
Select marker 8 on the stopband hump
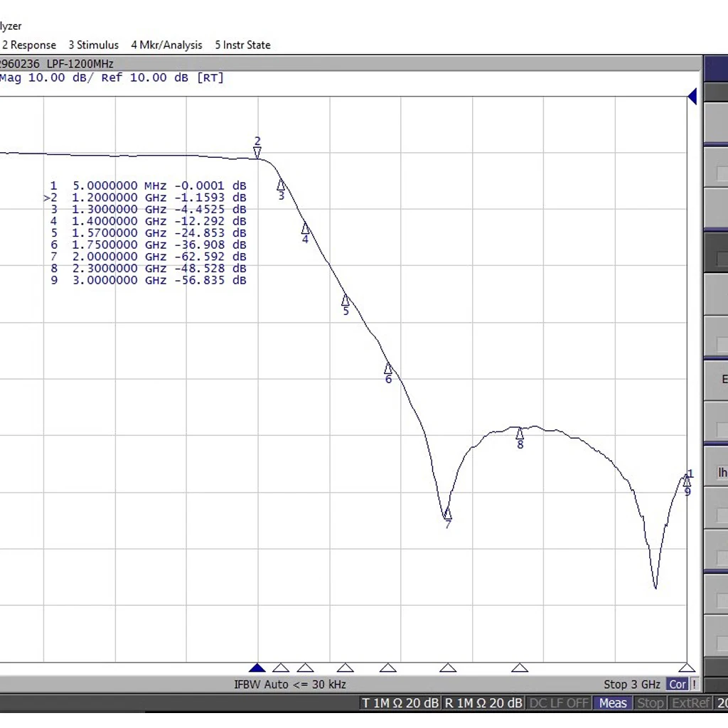(x=520, y=433)
